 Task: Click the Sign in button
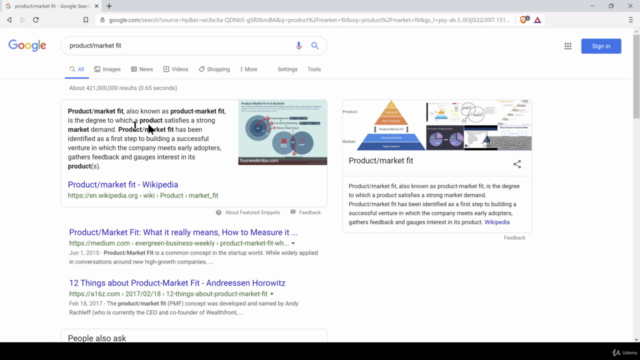(x=601, y=46)
